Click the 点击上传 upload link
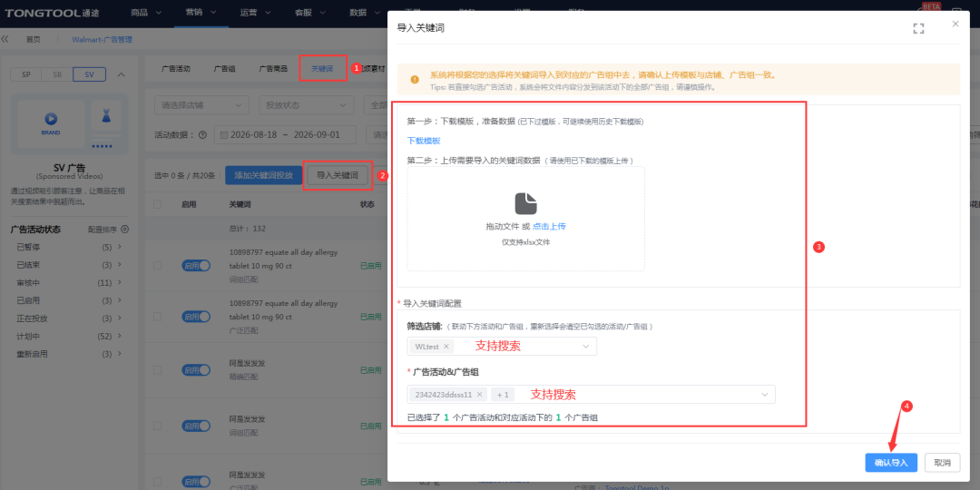 click(549, 226)
